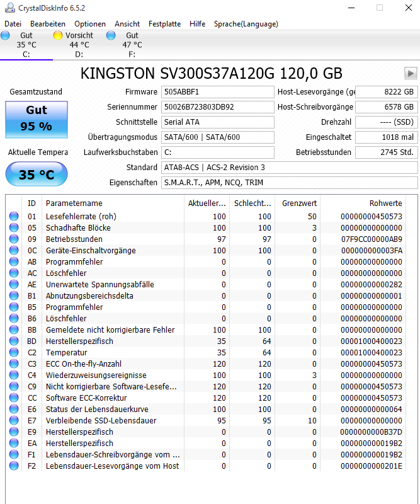
Task: Click status icon for ID 09 Betriebsstunden
Action: pyautogui.click(x=14, y=239)
